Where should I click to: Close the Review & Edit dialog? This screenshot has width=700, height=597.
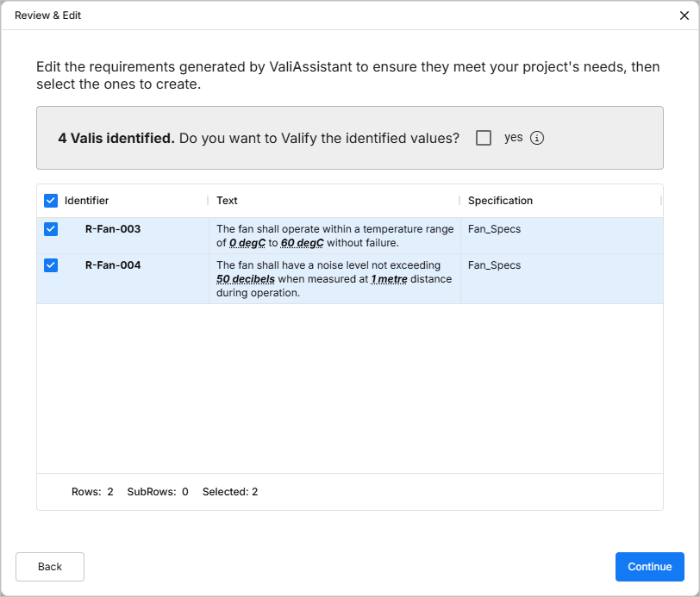684,16
